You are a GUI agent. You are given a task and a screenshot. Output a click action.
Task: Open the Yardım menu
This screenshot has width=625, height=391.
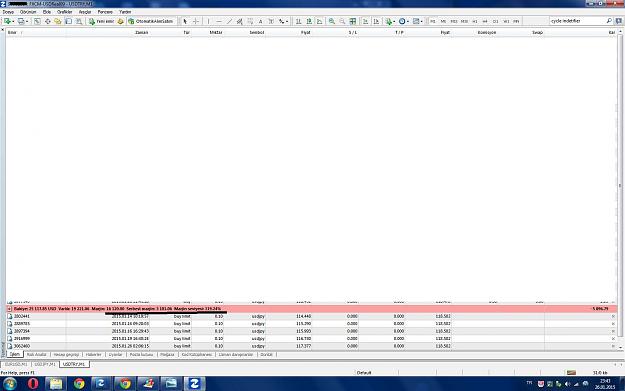click(x=125, y=12)
